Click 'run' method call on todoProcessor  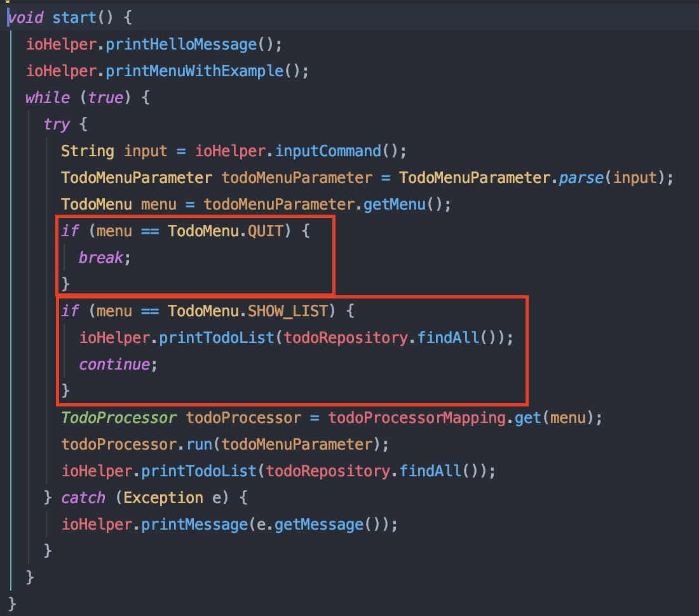(200, 445)
